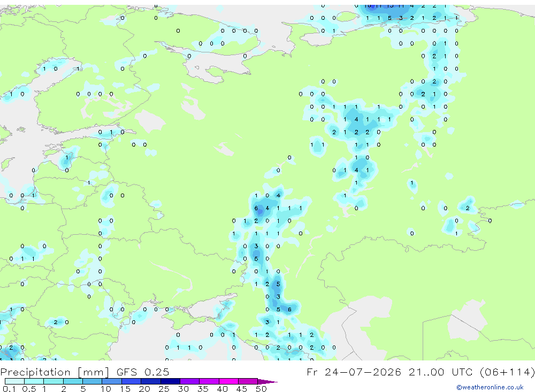The width and height of the screenshot is (535, 392).
Task: Click the 25–30 mm legend swatch
Action: point(170,381)
